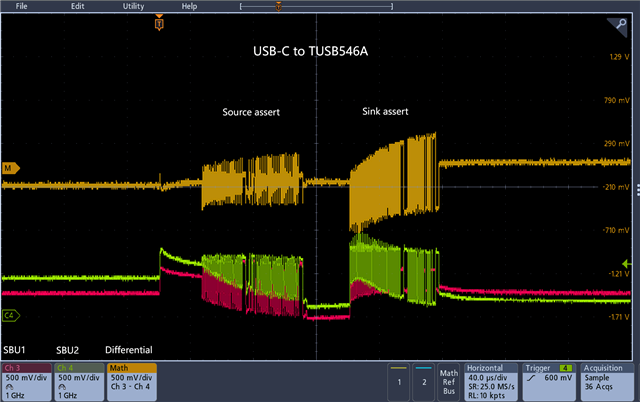Select the orange trigger position marker
The width and height of the screenshot is (640, 402).
coord(159,23)
